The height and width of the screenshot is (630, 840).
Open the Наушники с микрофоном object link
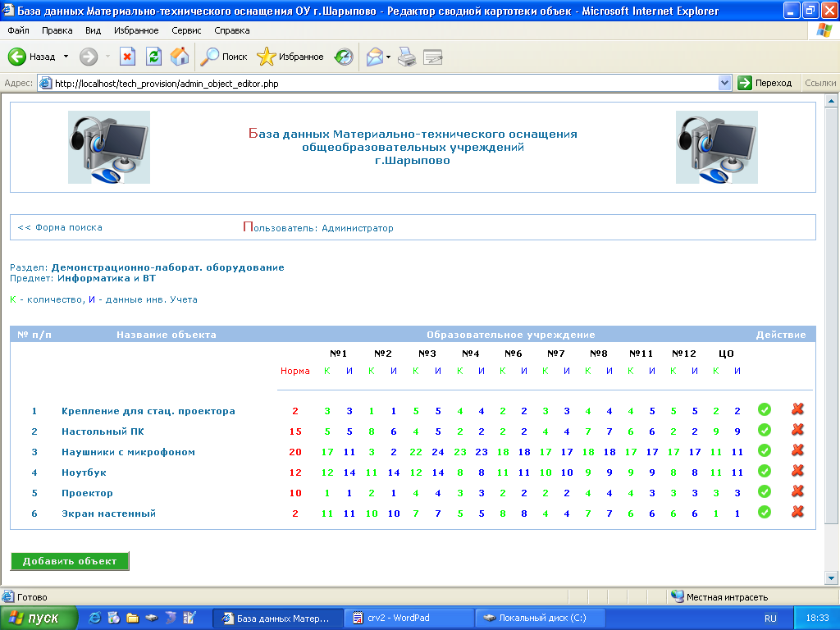(x=128, y=452)
